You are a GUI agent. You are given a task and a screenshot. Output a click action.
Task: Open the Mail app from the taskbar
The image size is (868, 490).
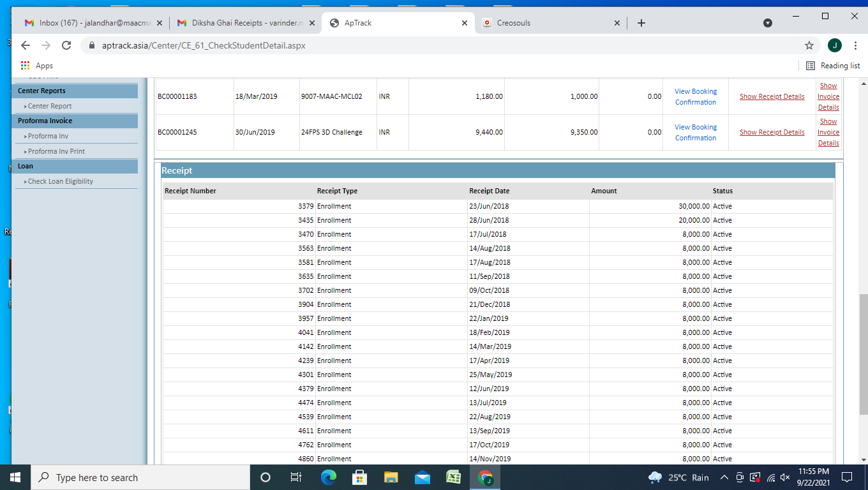[422, 477]
